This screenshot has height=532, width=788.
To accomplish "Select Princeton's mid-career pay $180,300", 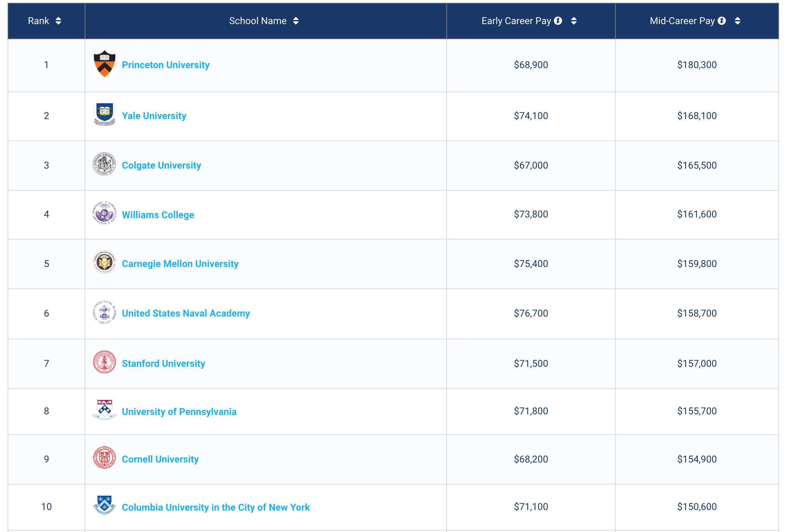I will (697, 65).
